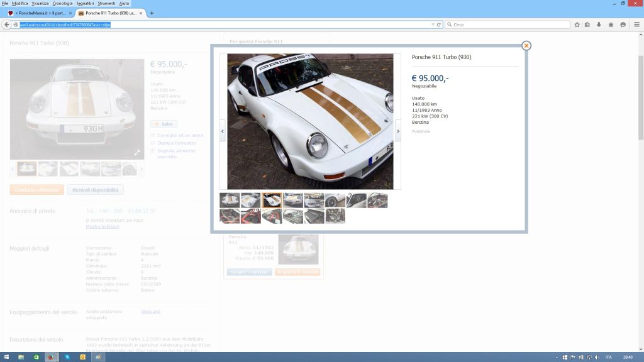Click the Segnala annuncio scorretto link
Image resolution: width=644 pixels, height=362 pixels.
click(x=177, y=153)
